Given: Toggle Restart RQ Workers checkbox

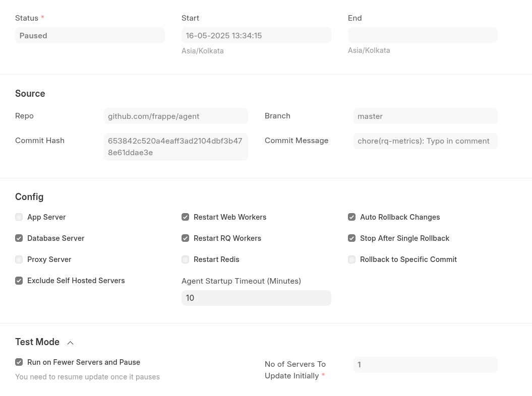Looking at the screenshot, I should [186, 238].
